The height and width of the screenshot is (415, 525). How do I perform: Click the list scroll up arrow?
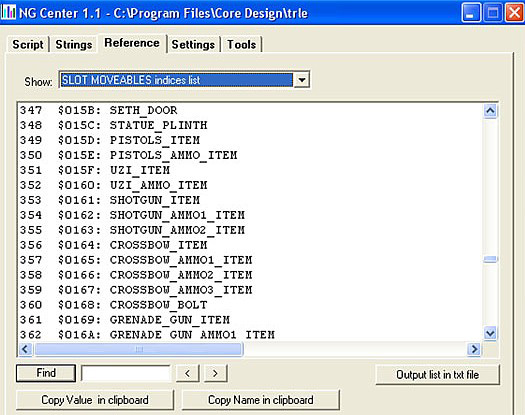490,111
